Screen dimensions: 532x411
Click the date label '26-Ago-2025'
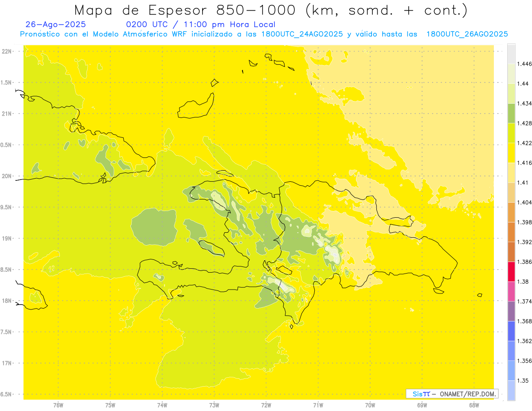pos(56,24)
